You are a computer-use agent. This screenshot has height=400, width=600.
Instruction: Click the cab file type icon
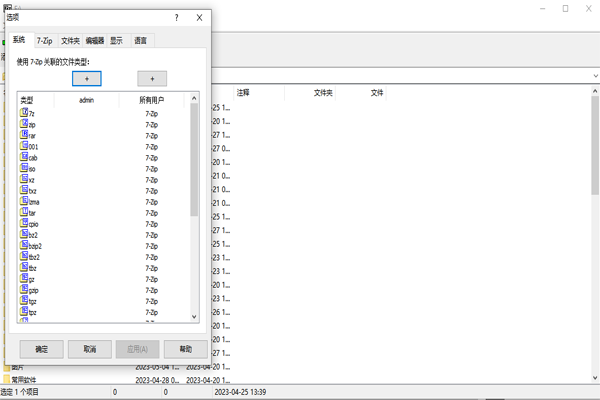(x=24, y=157)
